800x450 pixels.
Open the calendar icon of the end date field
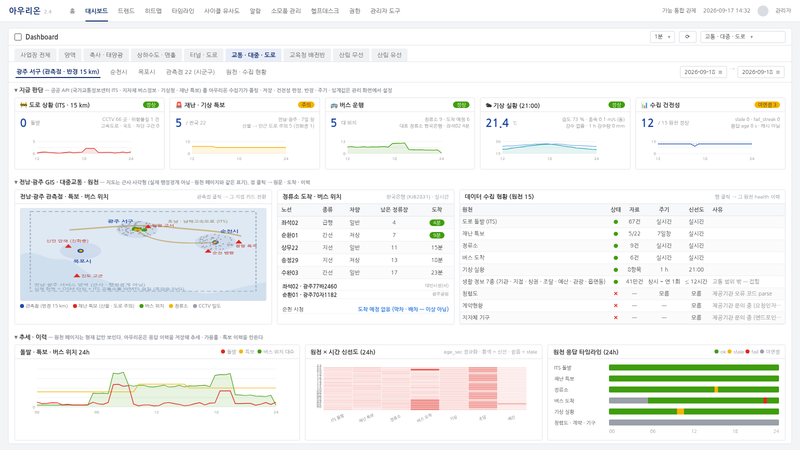[778, 72]
